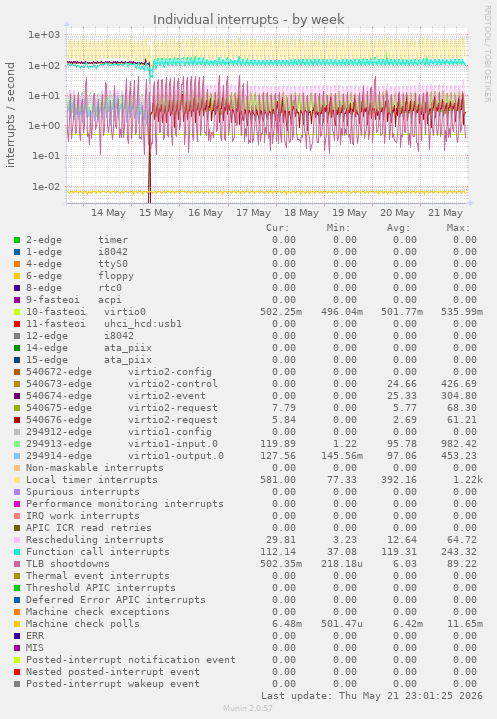Click the yellow 10-fasteoi virtio0 legend swatch
497x719 pixels.
point(17,312)
